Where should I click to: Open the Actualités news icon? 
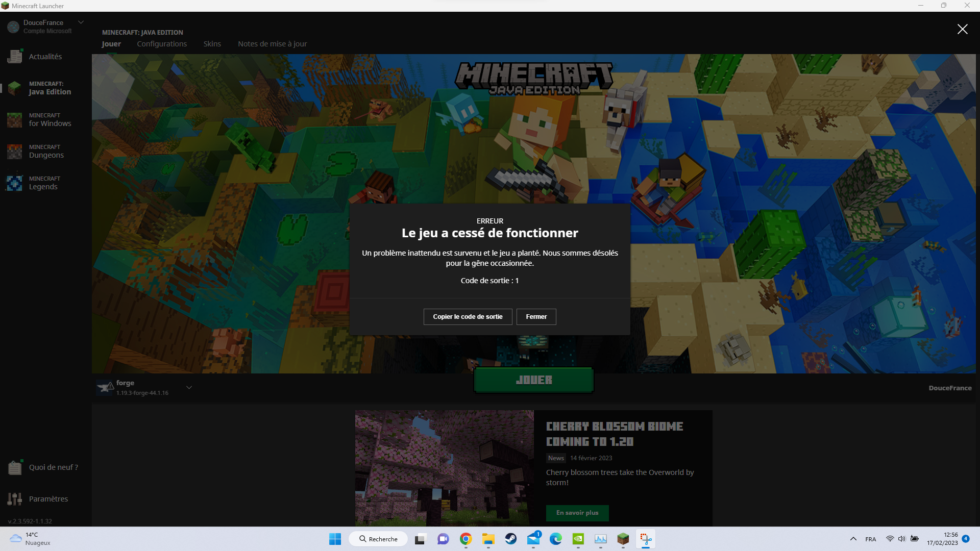tap(15, 57)
